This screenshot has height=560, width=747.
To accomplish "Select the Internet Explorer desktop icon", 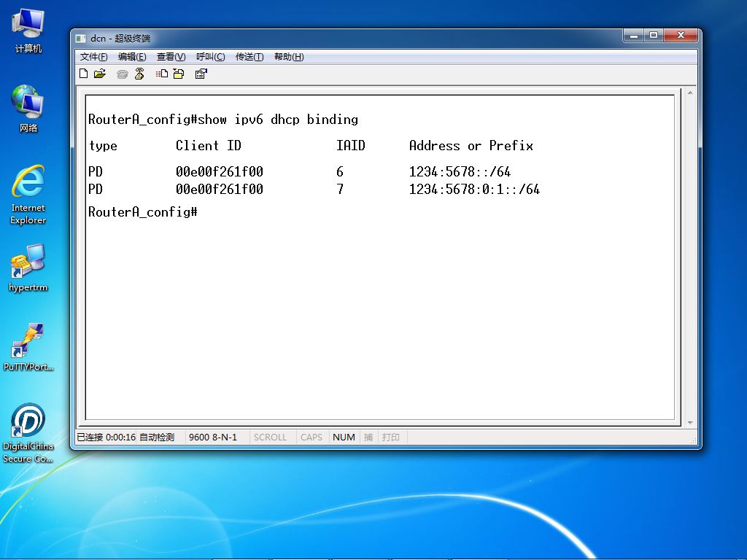I will click(28, 195).
